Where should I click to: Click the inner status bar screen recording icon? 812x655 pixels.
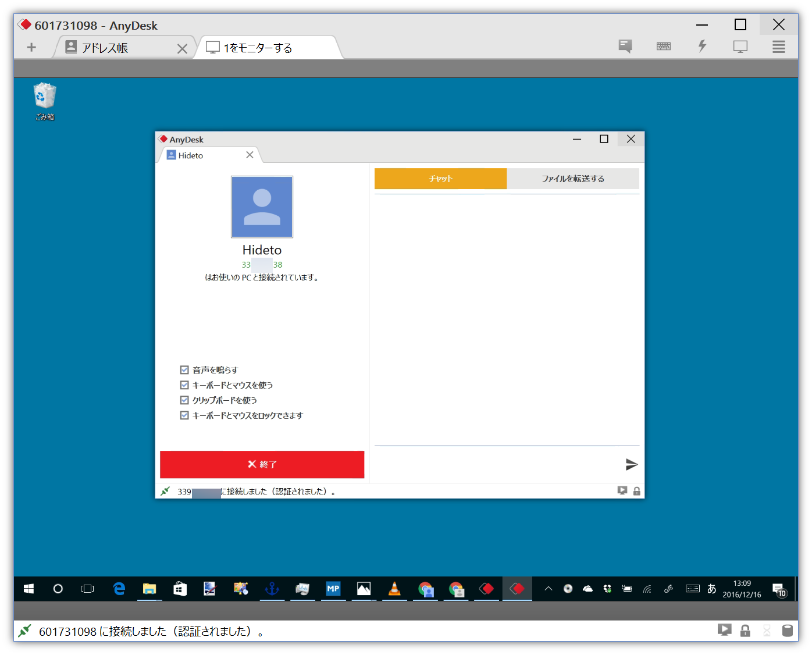point(622,491)
